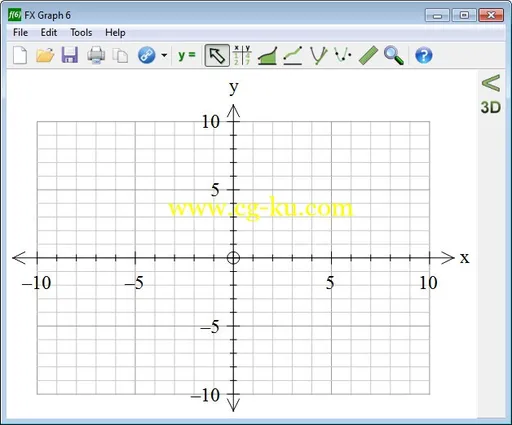
Task: Expand the dropdown arrow beside the link icon
Action: 164,55
